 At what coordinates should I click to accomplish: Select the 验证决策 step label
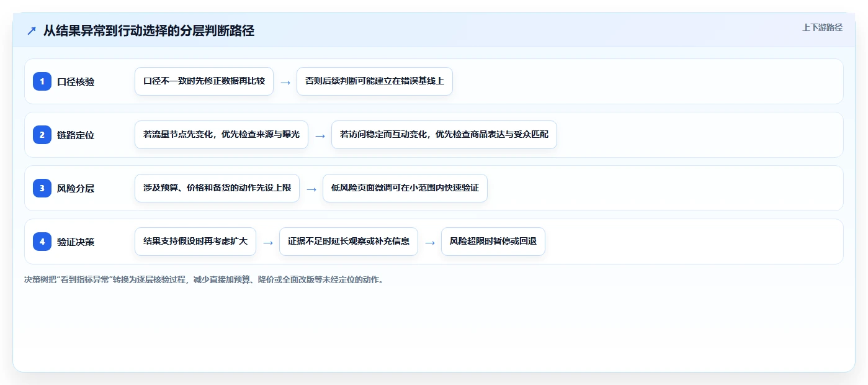coord(76,242)
